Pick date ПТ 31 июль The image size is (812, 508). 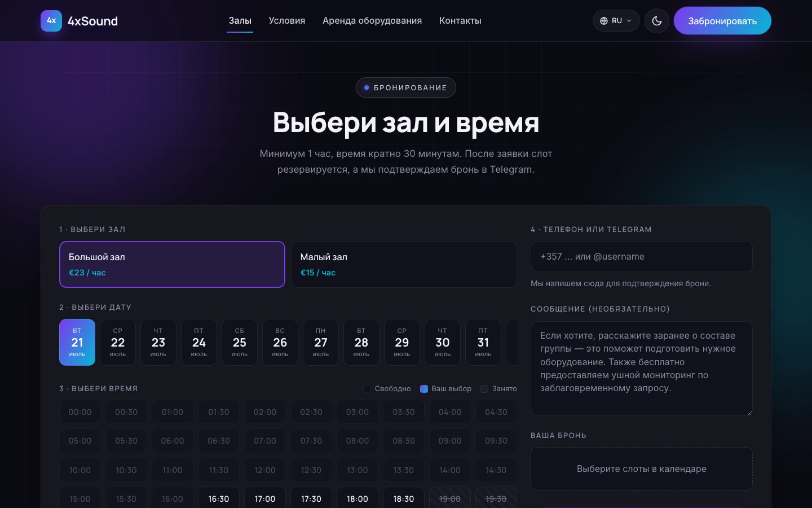point(483,342)
